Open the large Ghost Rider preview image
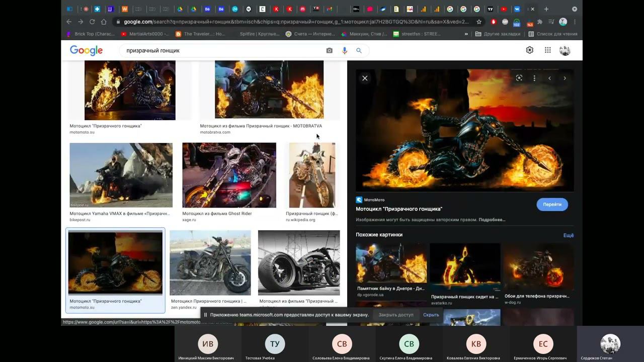Viewport: 644px width, 362px height. click(464, 130)
